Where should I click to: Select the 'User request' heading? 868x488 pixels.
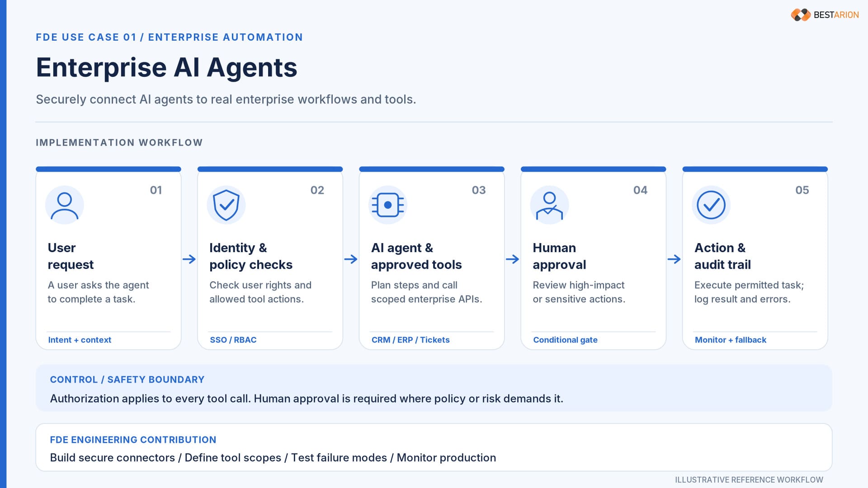point(71,256)
